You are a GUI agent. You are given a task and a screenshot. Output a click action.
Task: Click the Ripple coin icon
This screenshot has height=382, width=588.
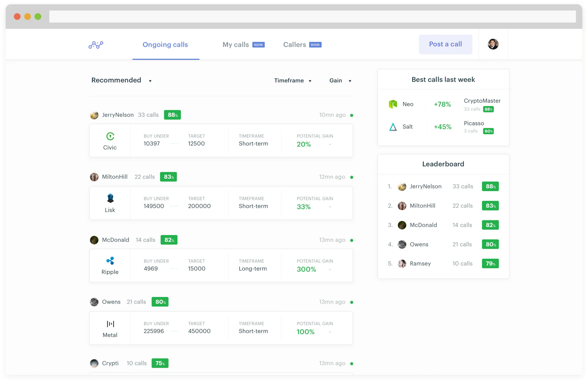point(110,261)
